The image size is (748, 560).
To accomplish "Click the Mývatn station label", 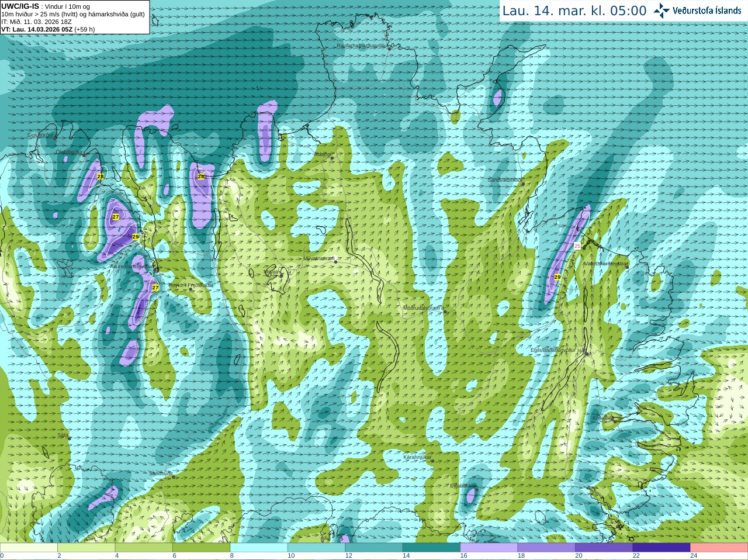I will click(x=272, y=272).
